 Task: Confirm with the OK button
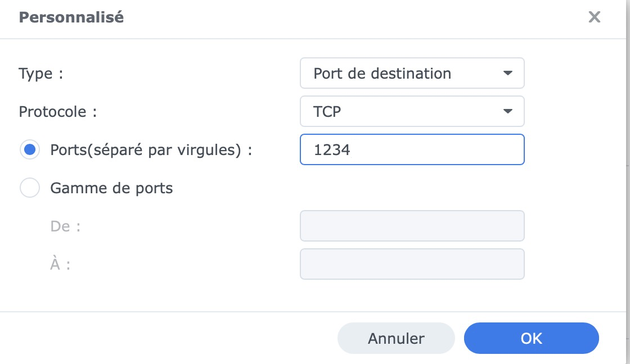click(531, 338)
